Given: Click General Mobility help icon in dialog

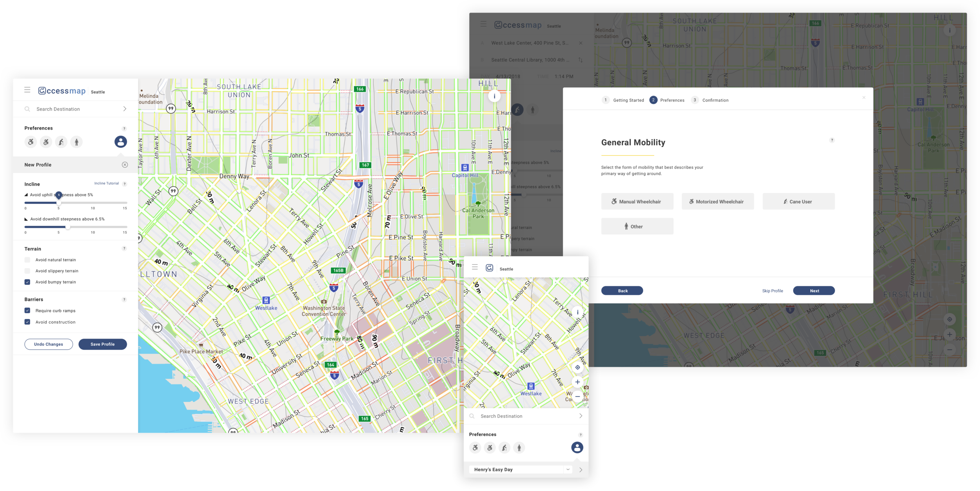Looking at the screenshot, I should [832, 140].
